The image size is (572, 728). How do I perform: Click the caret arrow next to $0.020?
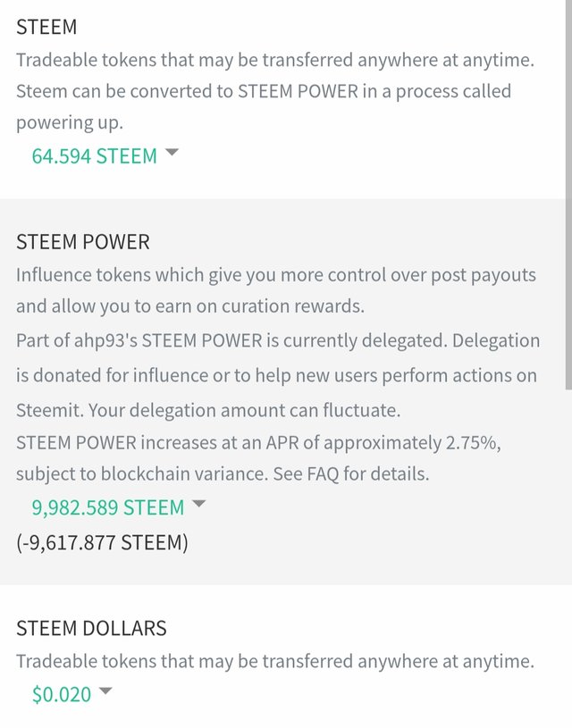point(106,690)
